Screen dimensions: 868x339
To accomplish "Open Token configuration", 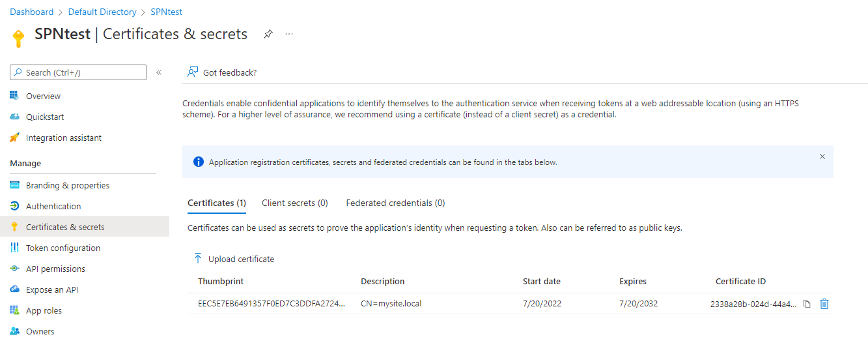I will coord(63,248).
